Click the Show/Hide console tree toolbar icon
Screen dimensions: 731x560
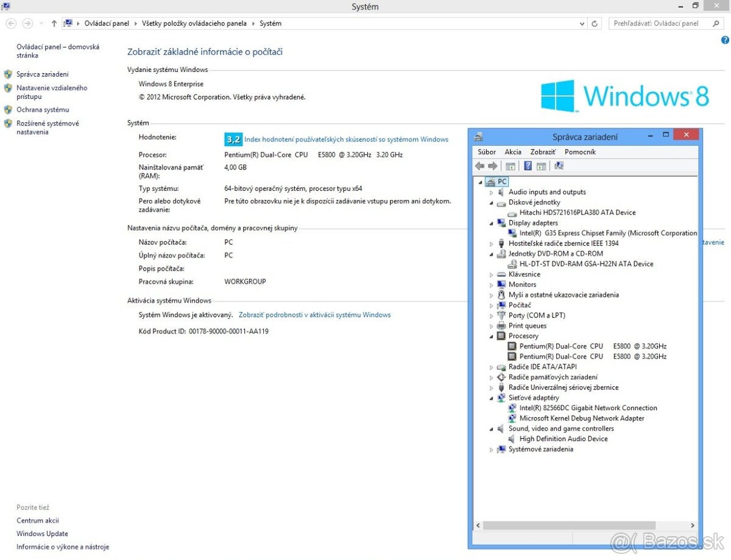(x=510, y=165)
